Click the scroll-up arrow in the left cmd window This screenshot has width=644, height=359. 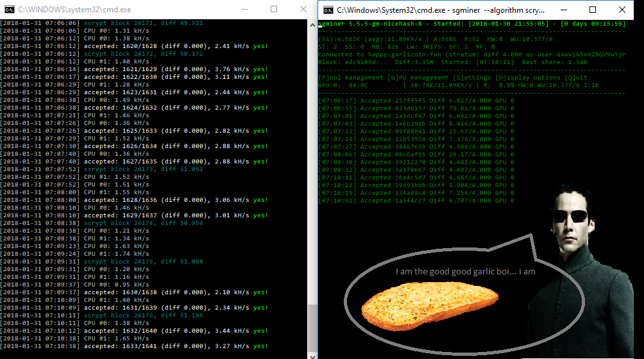click(x=312, y=25)
